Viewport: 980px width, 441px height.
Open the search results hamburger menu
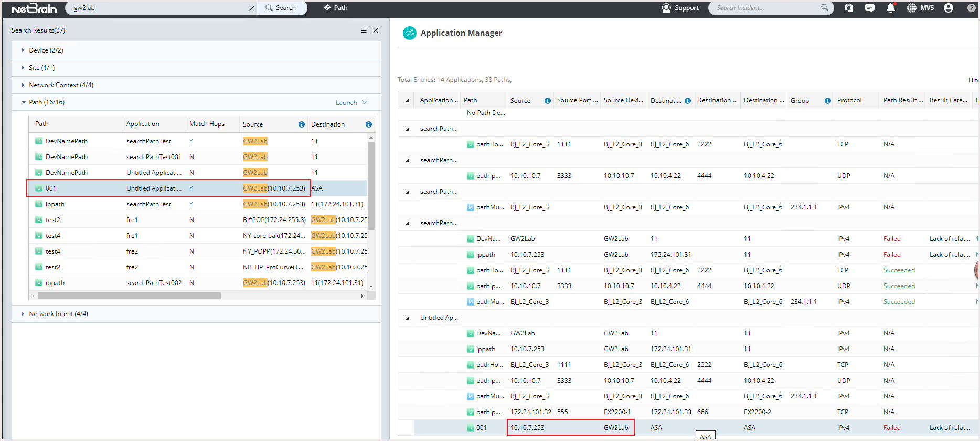tap(364, 30)
